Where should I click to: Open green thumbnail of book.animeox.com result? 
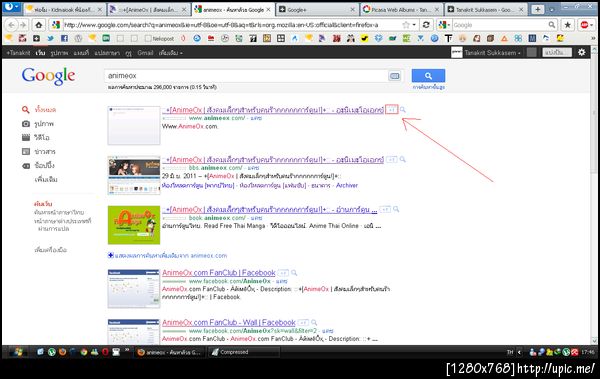click(x=134, y=225)
